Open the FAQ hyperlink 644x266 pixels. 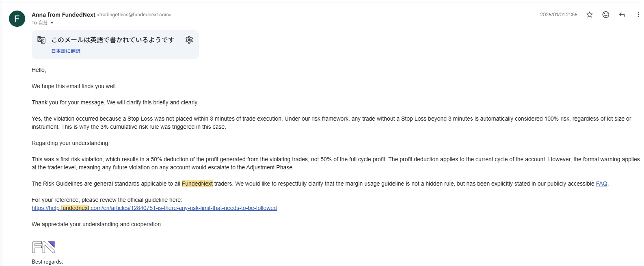click(x=601, y=184)
